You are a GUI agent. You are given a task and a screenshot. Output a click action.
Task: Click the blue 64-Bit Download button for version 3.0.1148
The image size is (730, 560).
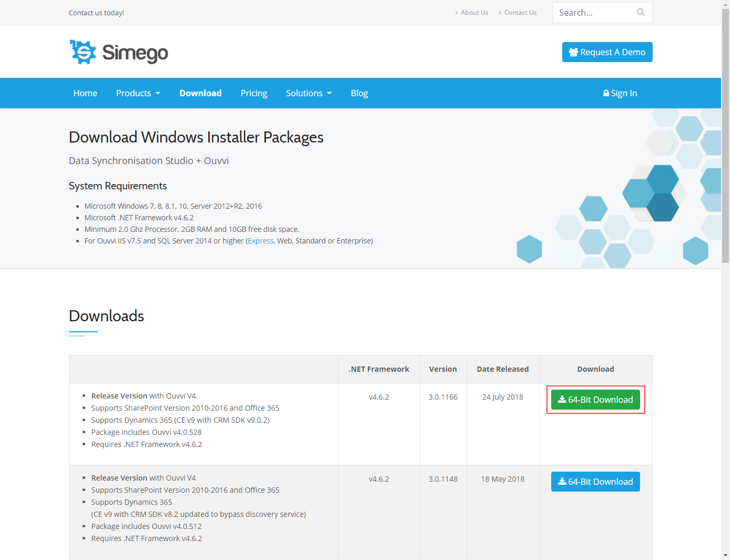(x=595, y=482)
